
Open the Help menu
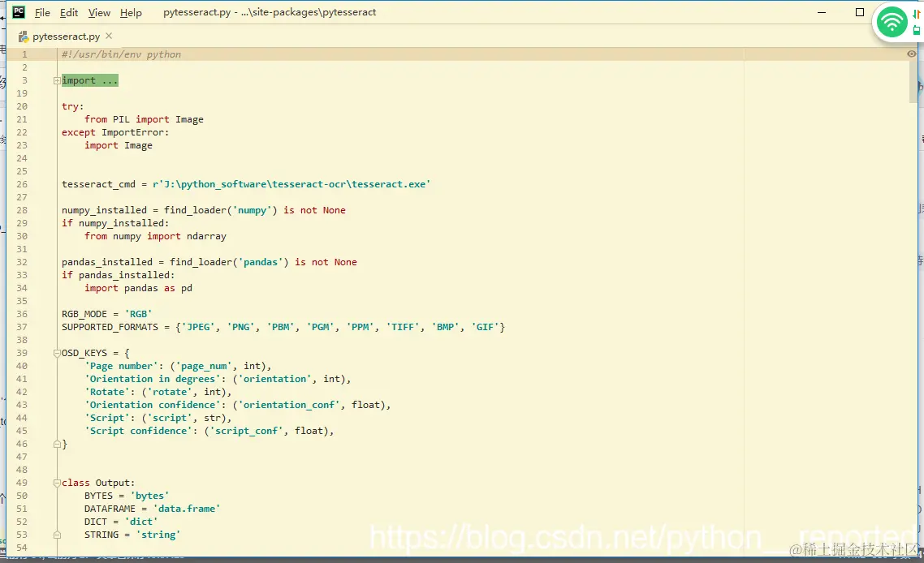tap(131, 12)
